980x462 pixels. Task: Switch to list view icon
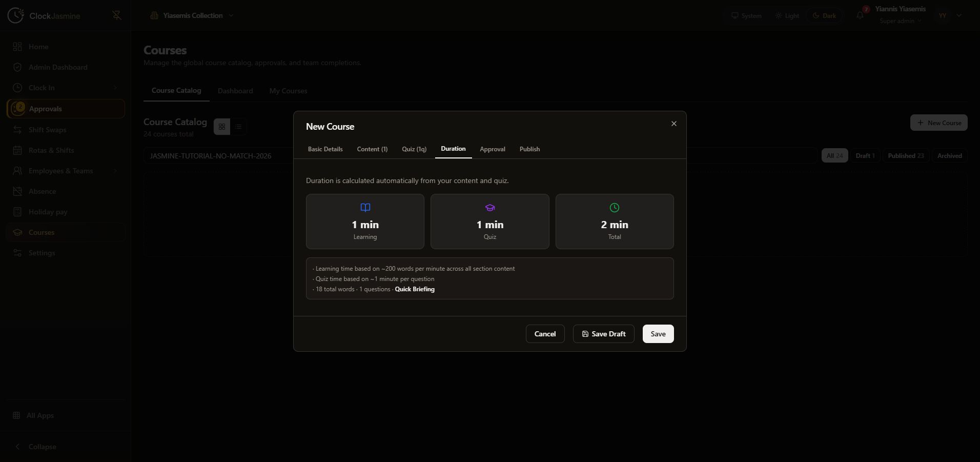click(x=238, y=127)
